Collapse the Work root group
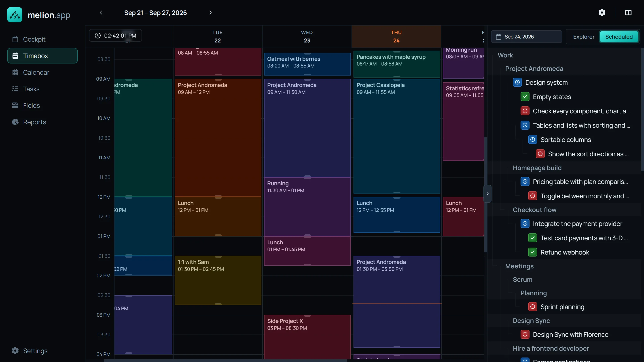Image resolution: width=644 pixels, height=362 pixels. pos(505,55)
